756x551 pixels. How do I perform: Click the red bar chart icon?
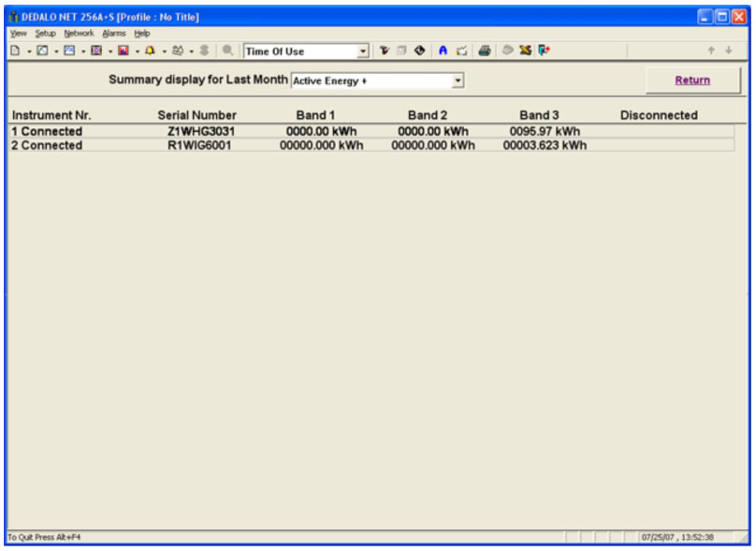[x=124, y=51]
